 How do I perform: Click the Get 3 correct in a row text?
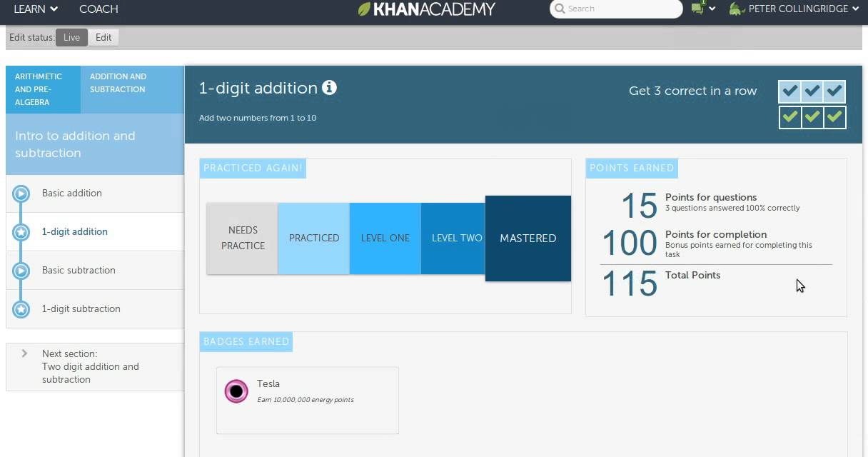tap(692, 91)
